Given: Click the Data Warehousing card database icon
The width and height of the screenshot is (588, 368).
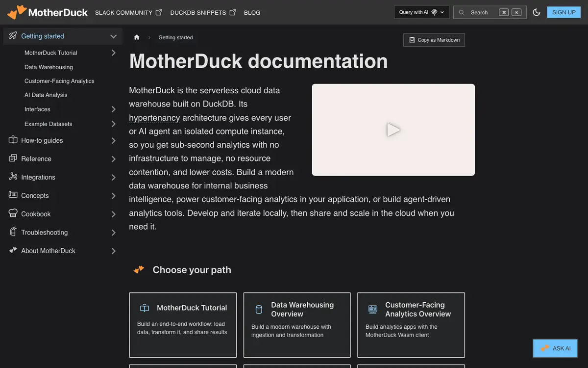Looking at the screenshot, I should (259, 310).
